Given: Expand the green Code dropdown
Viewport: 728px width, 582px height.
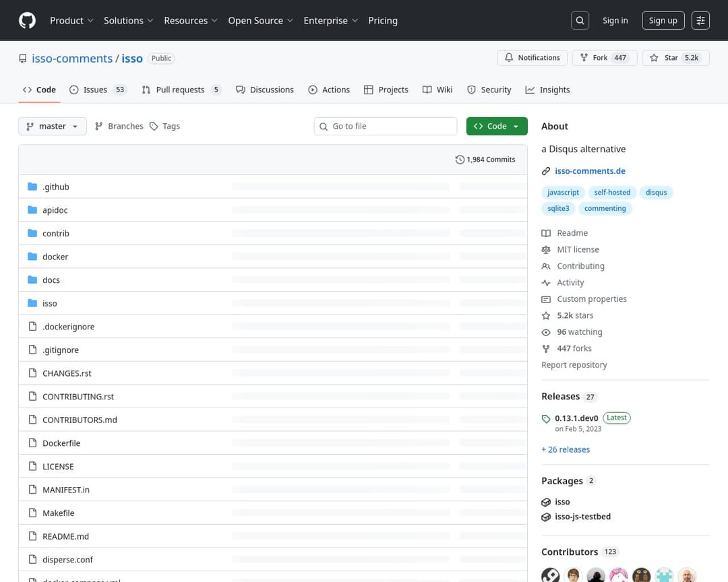Looking at the screenshot, I should coord(497,126).
